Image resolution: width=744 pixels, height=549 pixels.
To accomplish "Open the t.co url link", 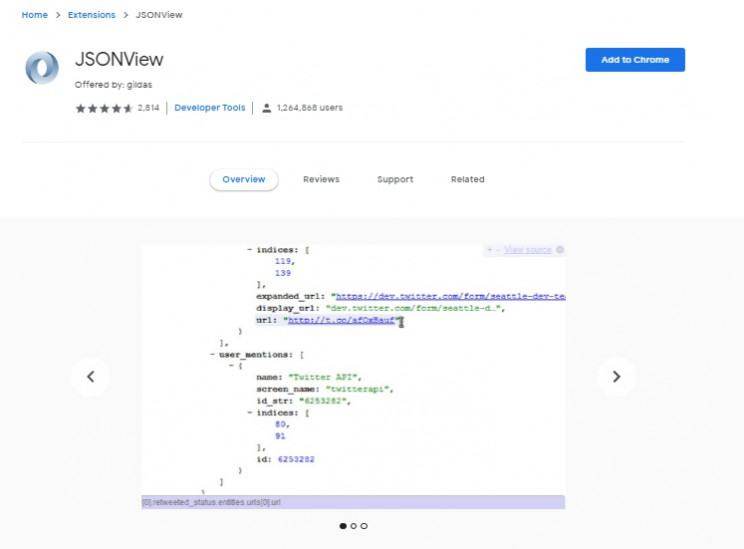I will [x=342, y=320].
